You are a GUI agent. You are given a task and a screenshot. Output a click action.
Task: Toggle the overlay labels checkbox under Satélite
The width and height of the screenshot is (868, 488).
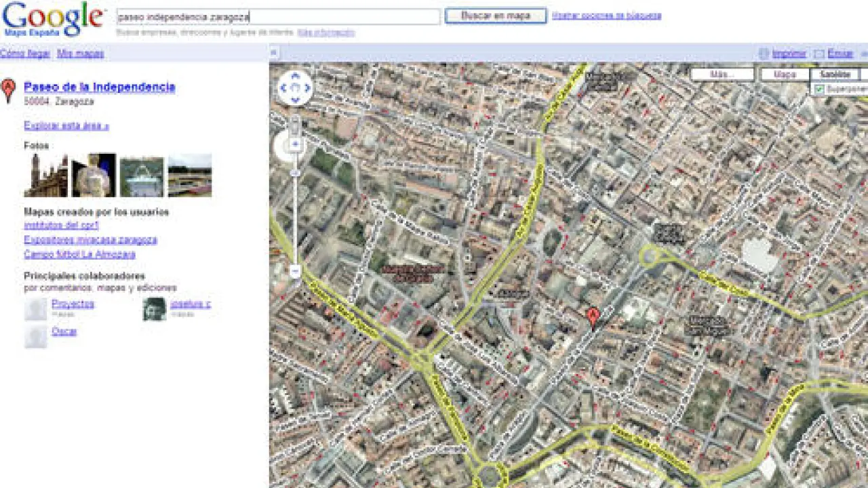click(x=819, y=89)
